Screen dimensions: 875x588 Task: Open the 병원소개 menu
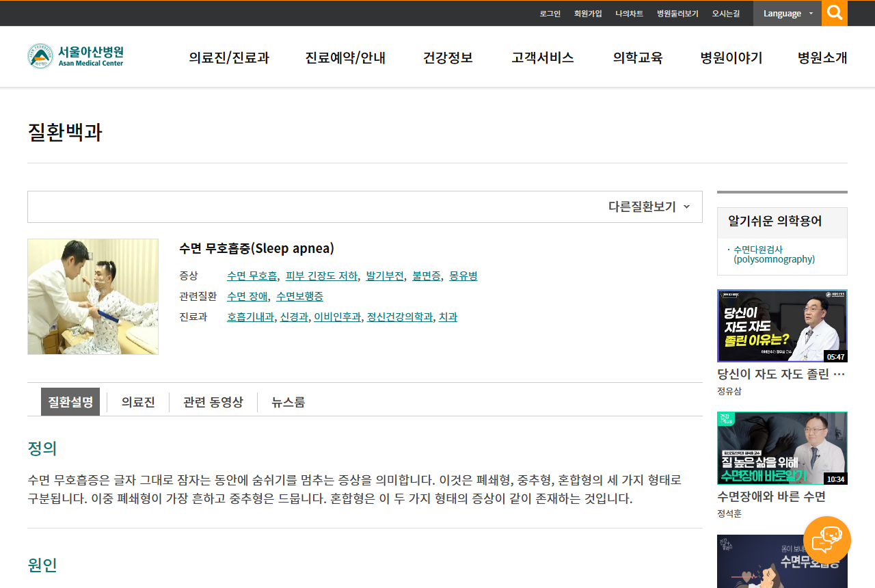click(x=822, y=57)
